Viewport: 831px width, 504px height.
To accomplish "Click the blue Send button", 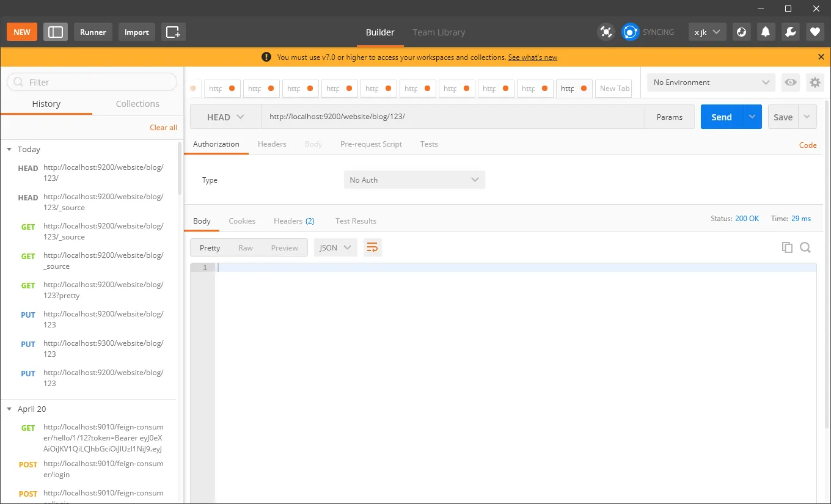I will click(722, 117).
